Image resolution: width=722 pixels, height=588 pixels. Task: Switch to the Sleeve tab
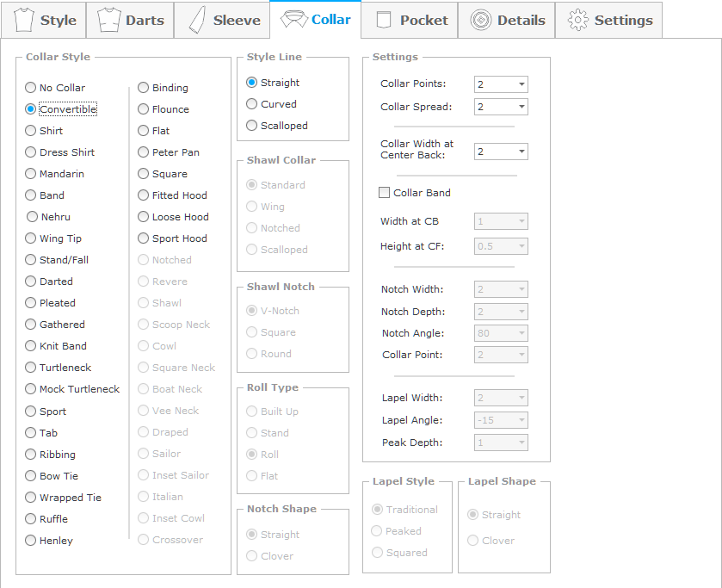[222, 20]
